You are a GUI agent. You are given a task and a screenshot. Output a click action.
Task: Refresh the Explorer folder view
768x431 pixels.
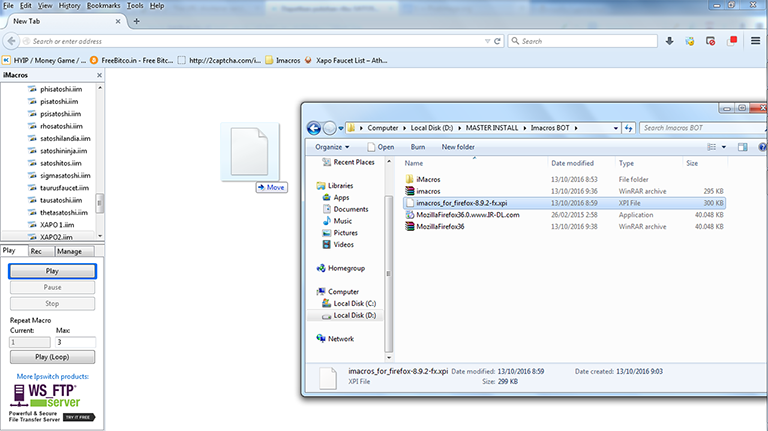pos(629,128)
